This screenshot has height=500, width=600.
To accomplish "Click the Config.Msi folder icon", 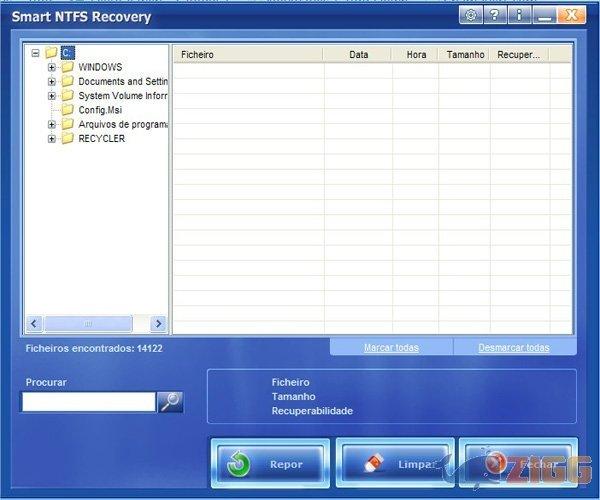I will point(67,110).
